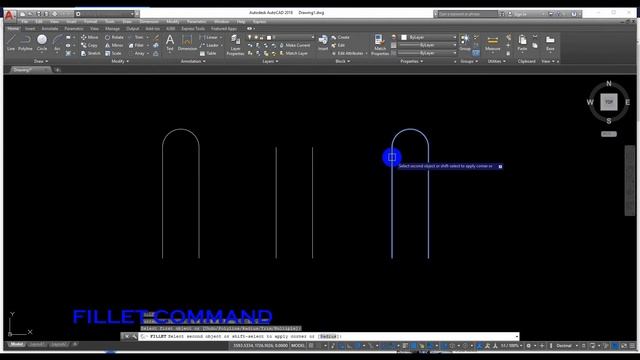Click Create block
The image size is (640, 360).
(x=340, y=37)
